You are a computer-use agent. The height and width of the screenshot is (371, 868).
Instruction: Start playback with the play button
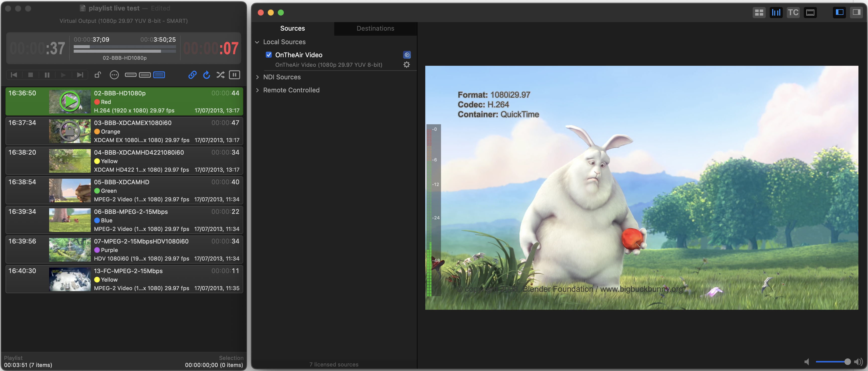[63, 75]
